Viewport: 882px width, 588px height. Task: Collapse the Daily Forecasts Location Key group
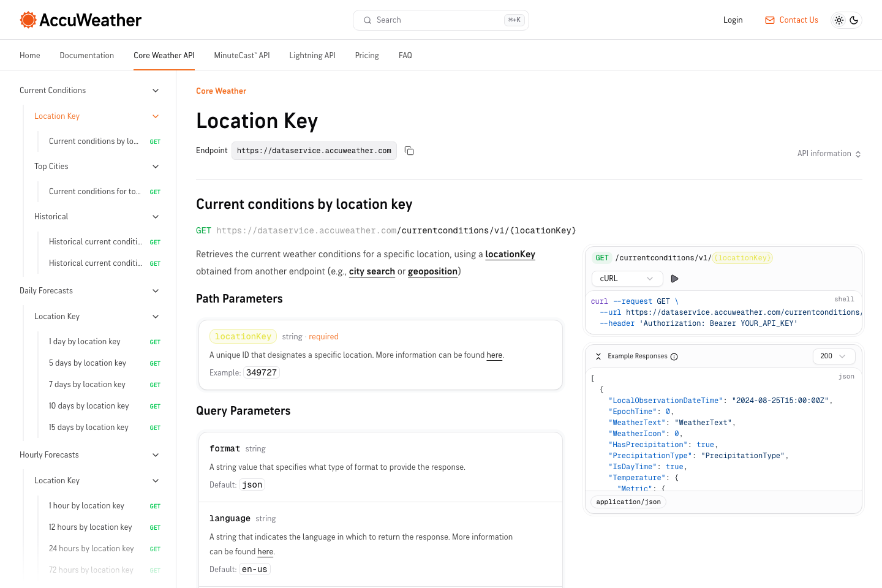click(156, 316)
